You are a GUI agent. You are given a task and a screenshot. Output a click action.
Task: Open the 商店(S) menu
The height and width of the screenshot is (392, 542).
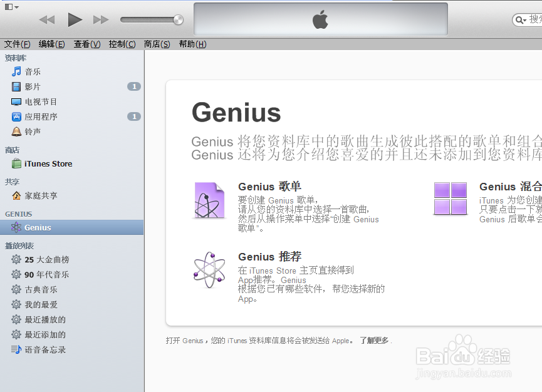tap(157, 44)
